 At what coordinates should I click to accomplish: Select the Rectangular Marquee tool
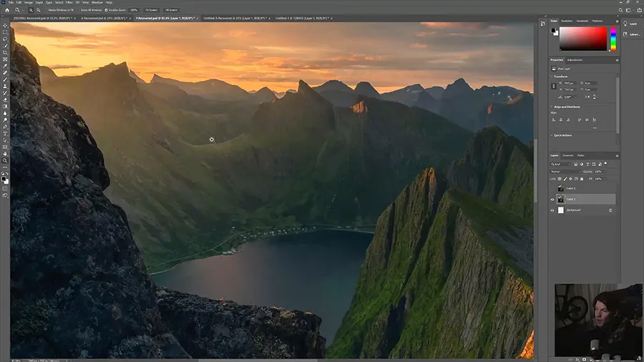point(5,32)
